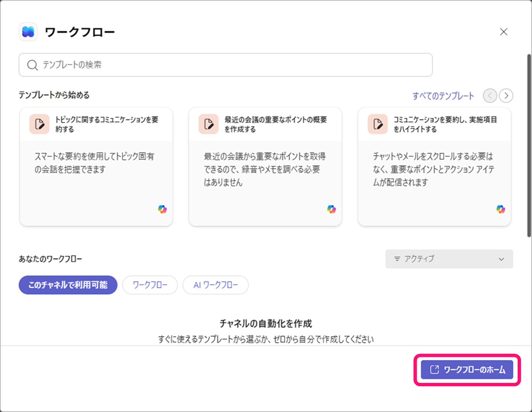Image resolution: width=532 pixels, height=412 pixels.
Task: Click Copilot icon on the トピック固有の会話 card
Action: click(x=162, y=209)
